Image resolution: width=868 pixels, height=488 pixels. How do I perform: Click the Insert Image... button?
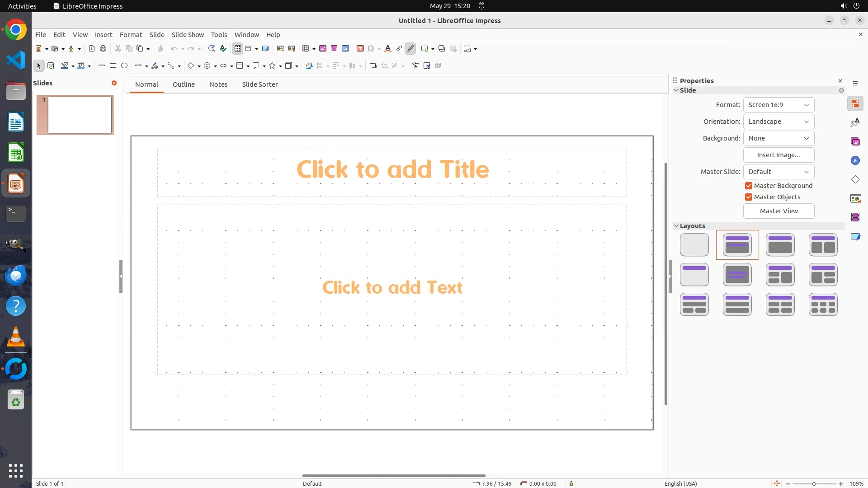pyautogui.click(x=778, y=155)
